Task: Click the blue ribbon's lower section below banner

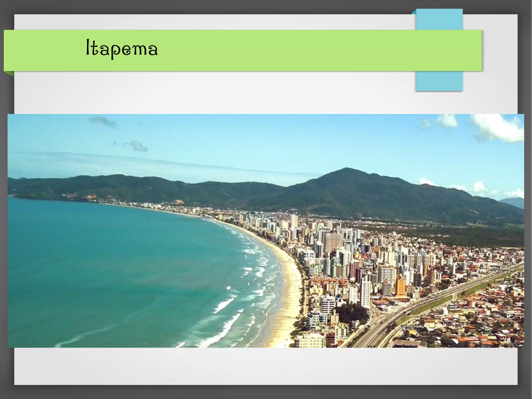Action: 439,81
